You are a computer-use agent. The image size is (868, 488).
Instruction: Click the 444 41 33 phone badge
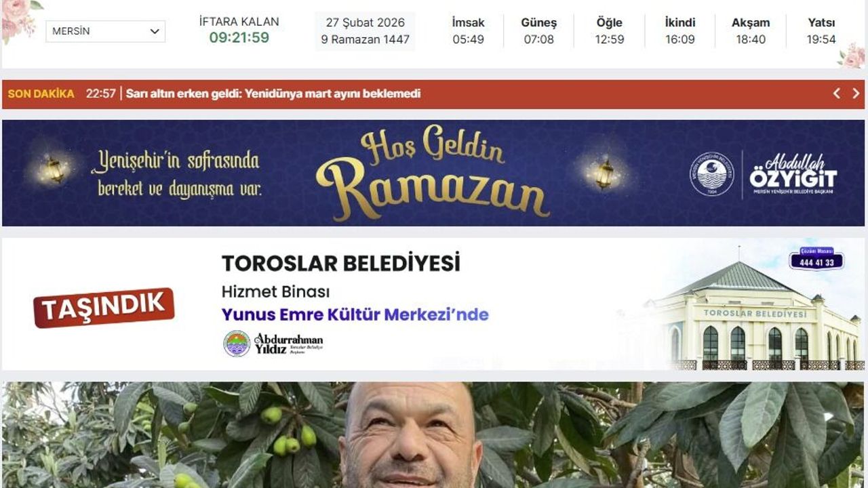pos(816,260)
